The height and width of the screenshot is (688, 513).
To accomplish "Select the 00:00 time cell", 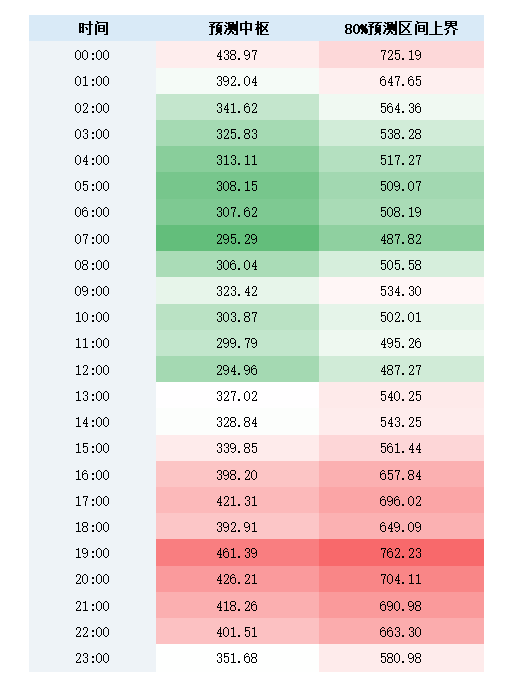I will (93, 55).
